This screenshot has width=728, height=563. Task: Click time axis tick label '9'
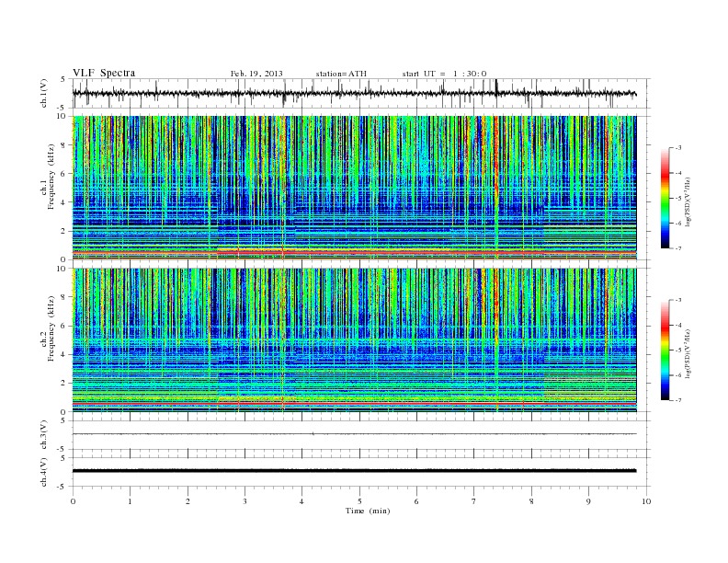tap(588, 501)
